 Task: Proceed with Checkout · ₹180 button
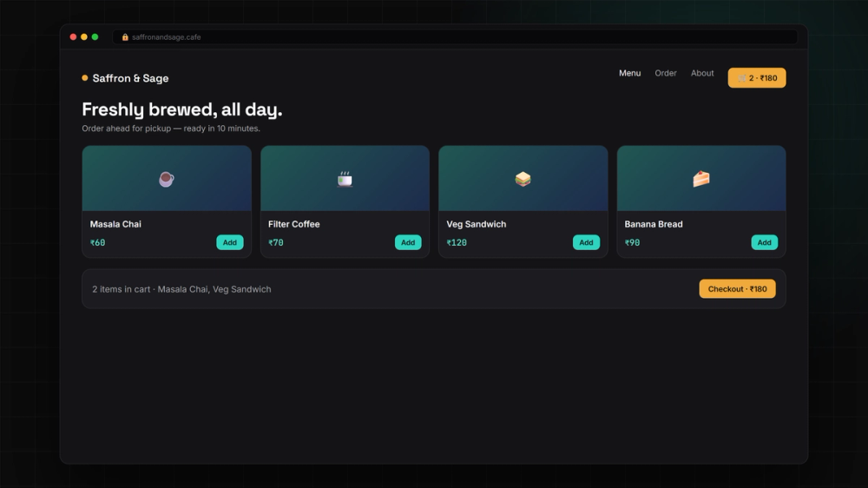[737, 289]
